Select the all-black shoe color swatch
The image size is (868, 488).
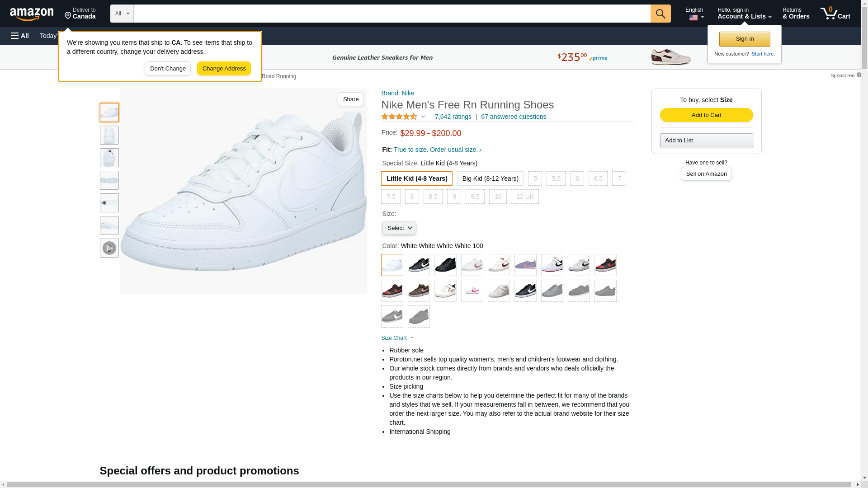(445, 265)
